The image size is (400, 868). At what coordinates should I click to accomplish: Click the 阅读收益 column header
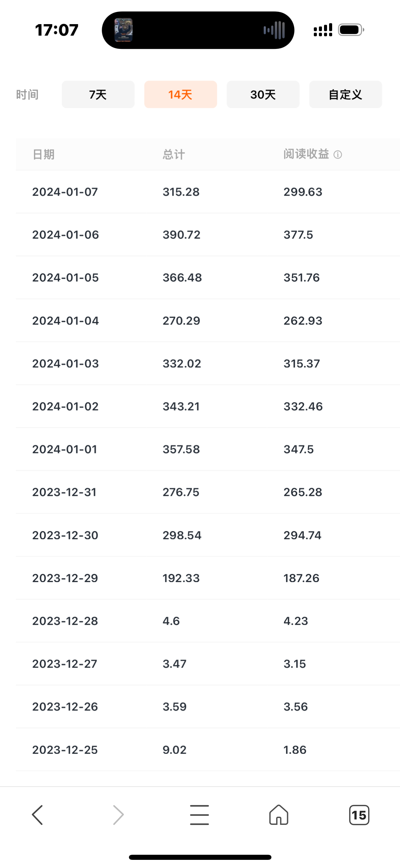pos(306,154)
